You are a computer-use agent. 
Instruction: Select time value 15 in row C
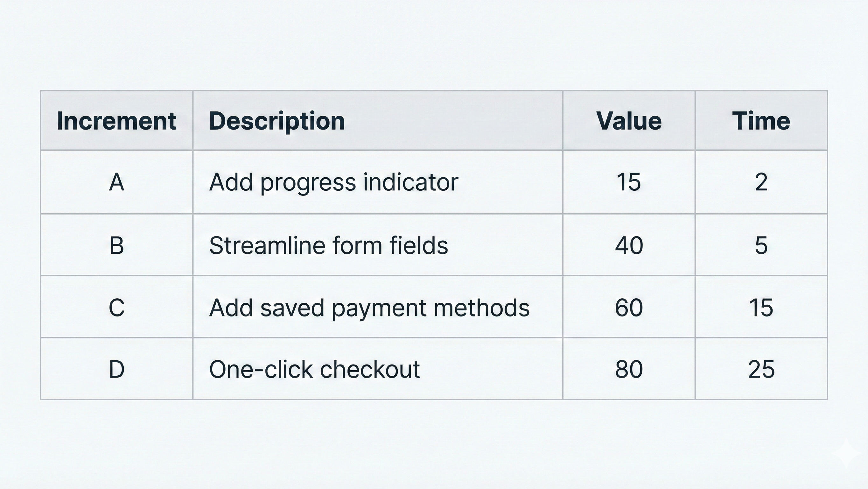click(761, 308)
